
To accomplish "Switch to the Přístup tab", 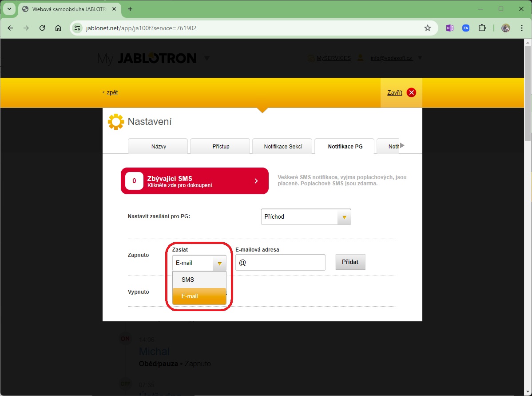I will coord(221,146).
